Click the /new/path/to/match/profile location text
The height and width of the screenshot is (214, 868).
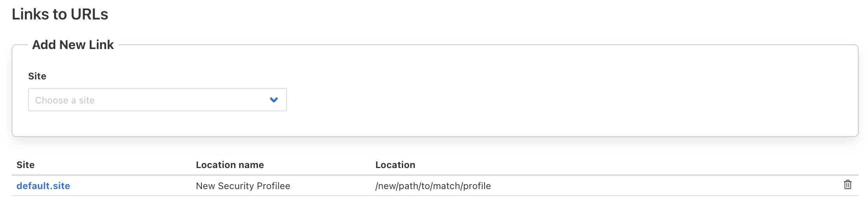[x=433, y=186]
